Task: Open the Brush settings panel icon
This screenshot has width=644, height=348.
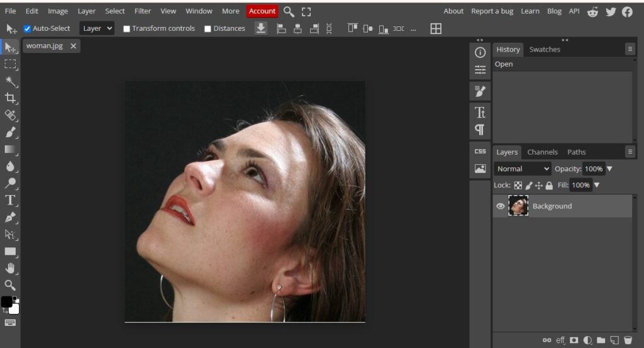Action: point(480,91)
